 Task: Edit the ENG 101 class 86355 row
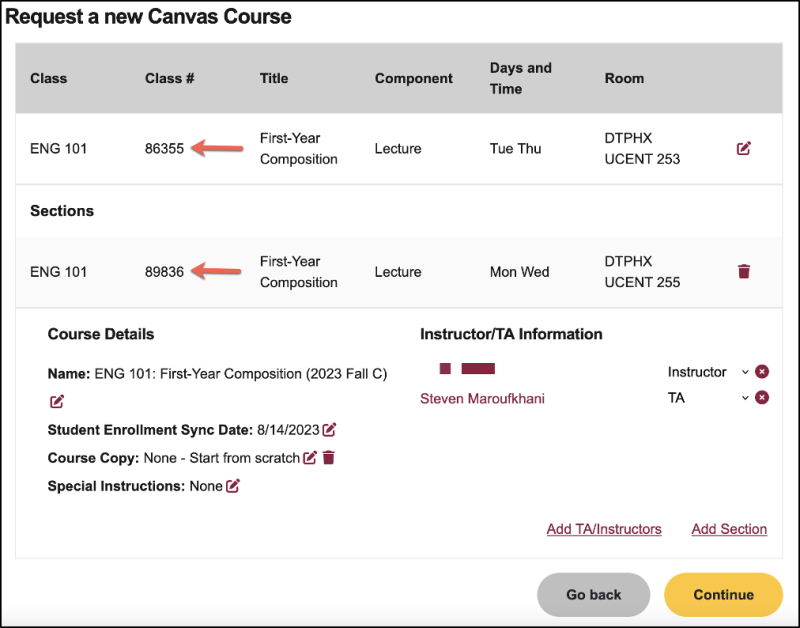click(x=743, y=149)
